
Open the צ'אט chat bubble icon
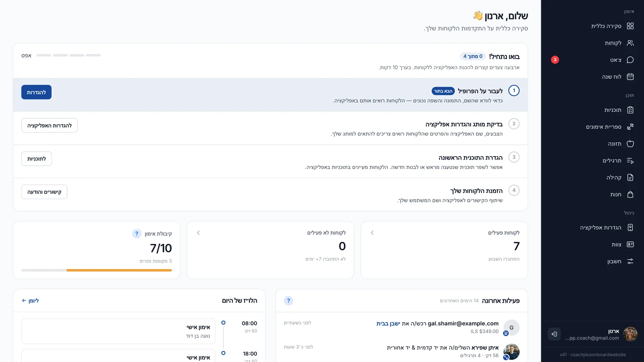click(x=630, y=60)
